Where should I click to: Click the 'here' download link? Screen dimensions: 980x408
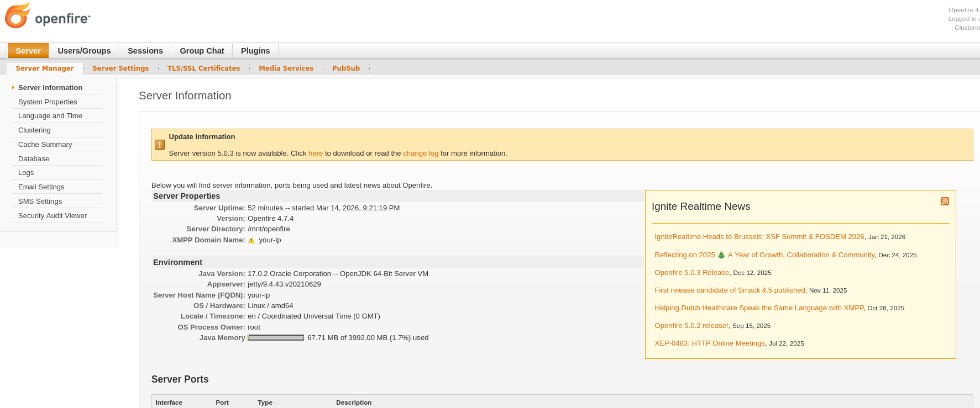[316, 153]
